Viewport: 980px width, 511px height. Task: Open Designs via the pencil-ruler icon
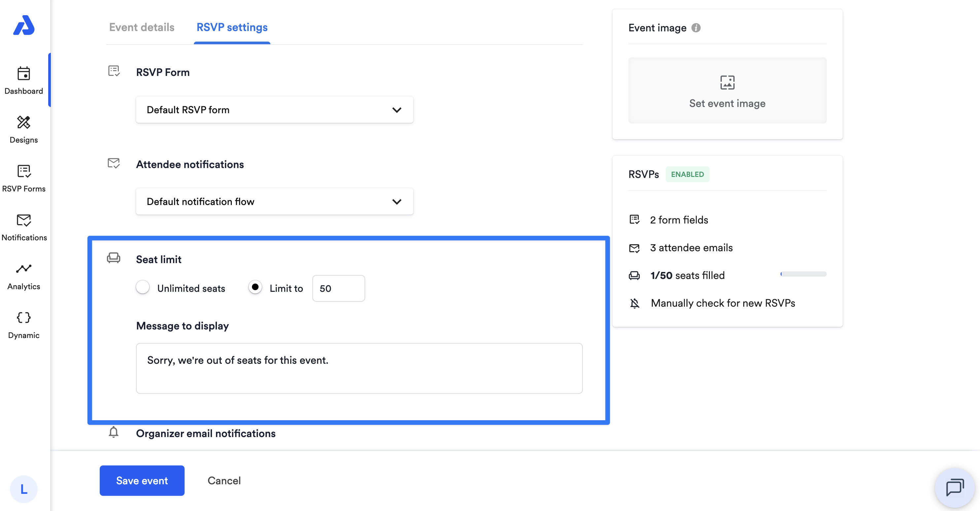tap(23, 122)
